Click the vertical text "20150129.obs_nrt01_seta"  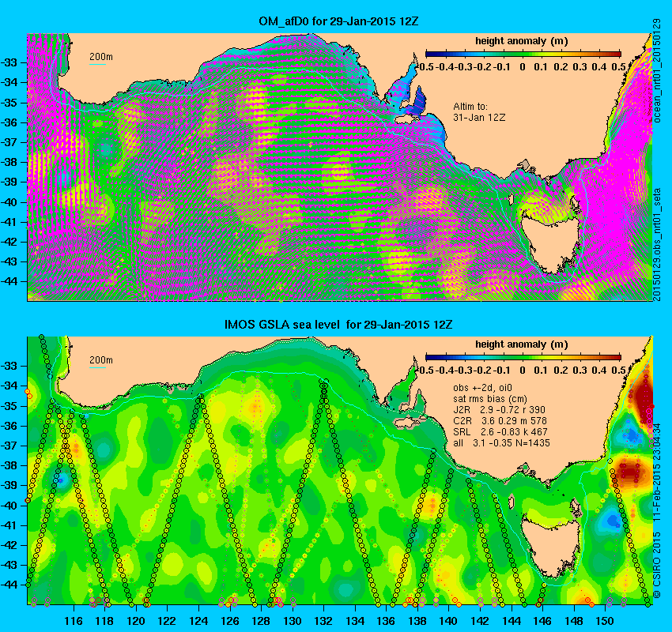pos(657,245)
